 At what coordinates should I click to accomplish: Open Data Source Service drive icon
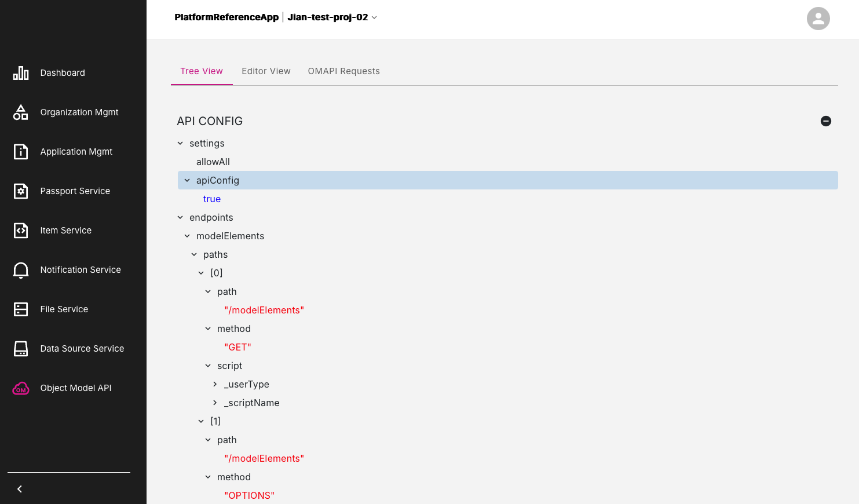[x=21, y=349]
